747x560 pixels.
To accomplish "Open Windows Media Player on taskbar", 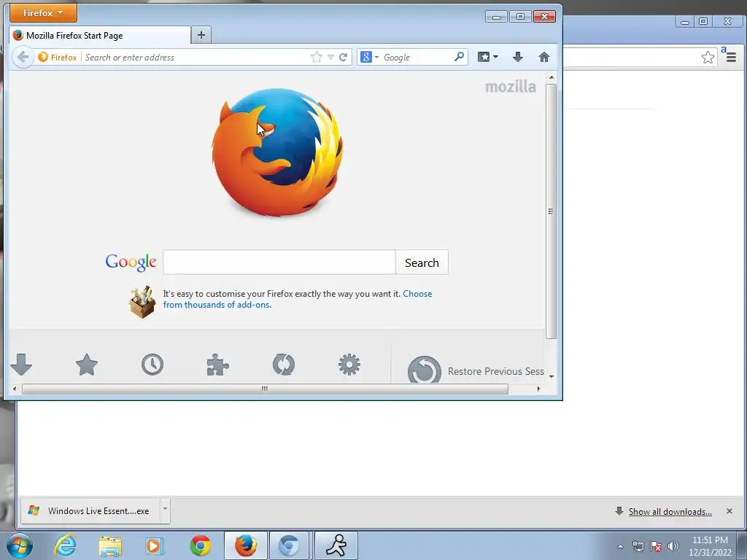I will (x=155, y=545).
